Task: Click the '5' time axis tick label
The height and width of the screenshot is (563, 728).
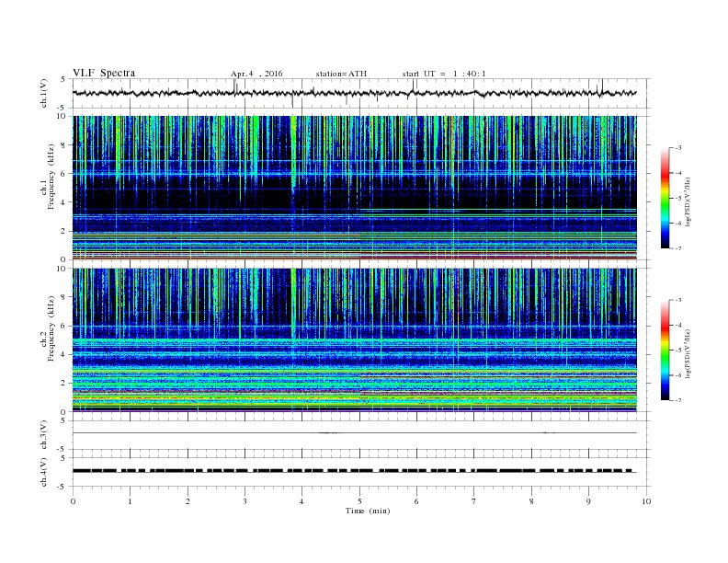Action: pyautogui.click(x=359, y=501)
